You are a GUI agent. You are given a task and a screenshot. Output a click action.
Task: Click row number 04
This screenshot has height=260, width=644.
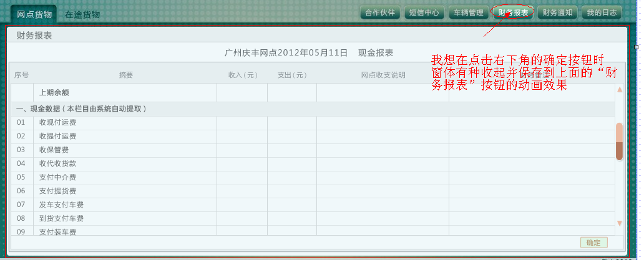pos(21,163)
